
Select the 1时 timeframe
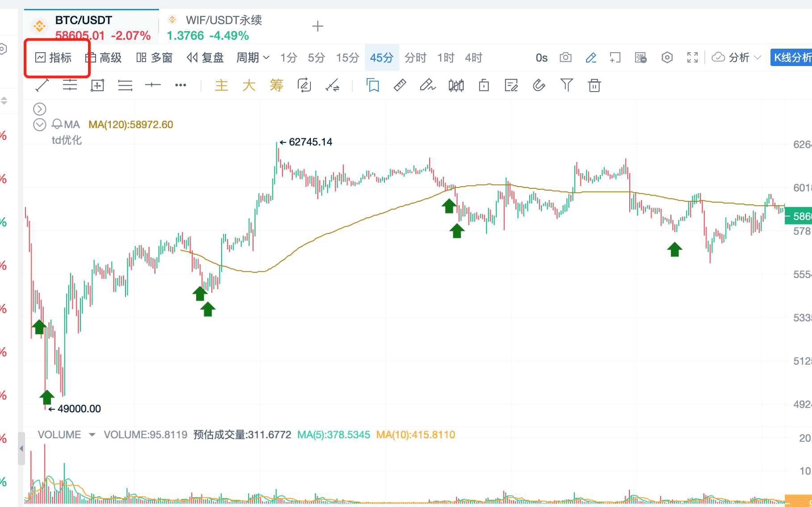point(446,58)
